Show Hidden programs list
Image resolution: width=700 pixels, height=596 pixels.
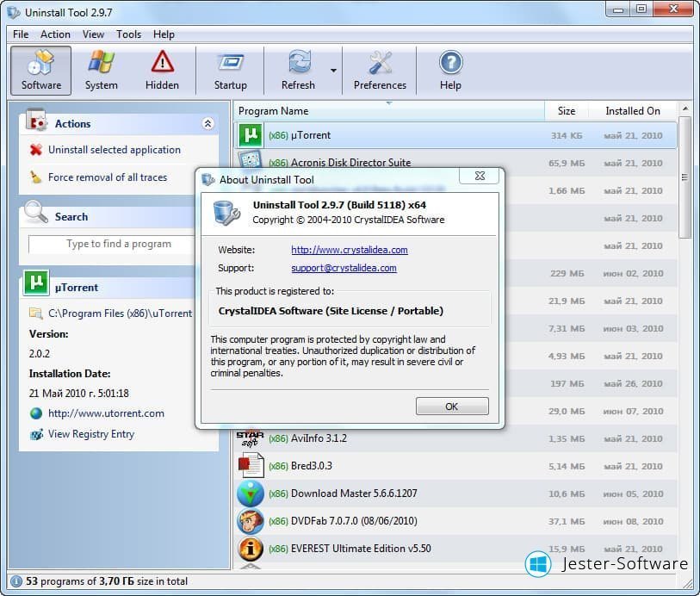162,70
